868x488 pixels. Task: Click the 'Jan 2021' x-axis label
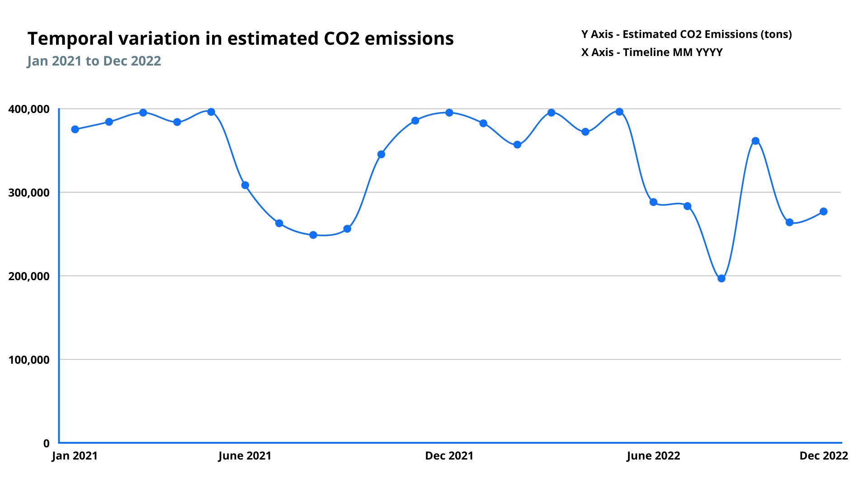75,456
